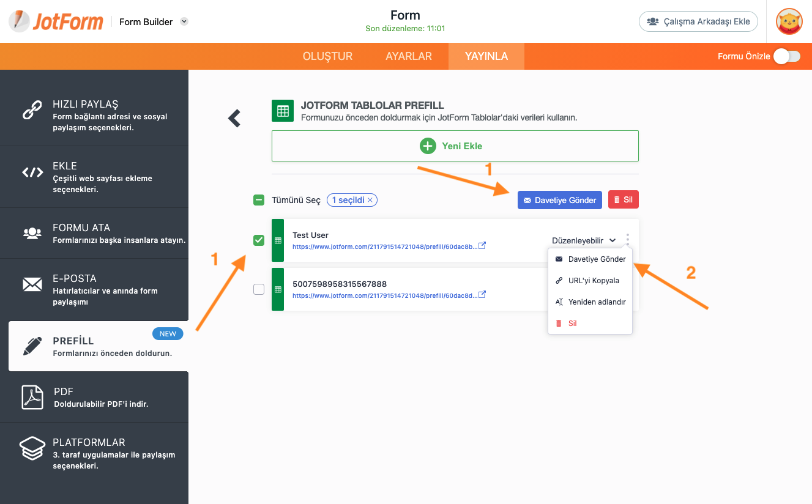This screenshot has height=504, width=812.
Task: Click the blue Davetiye Gönder button
Action: (559, 200)
